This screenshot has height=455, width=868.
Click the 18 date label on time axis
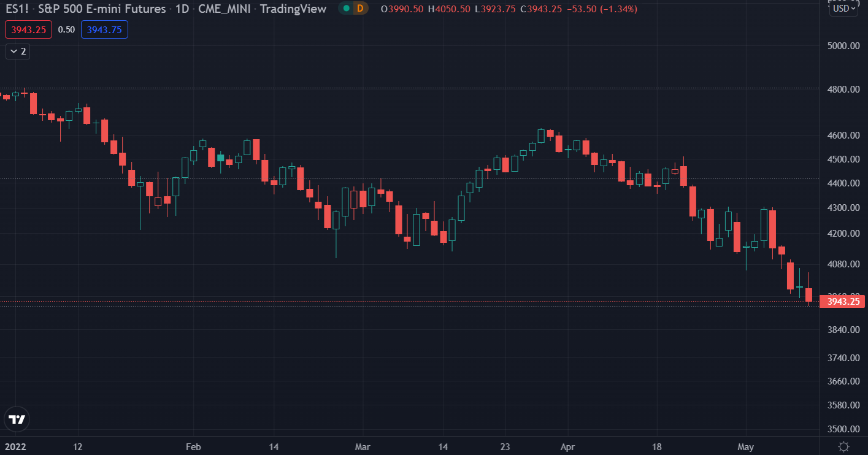pyautogui.click(x=657, y=446)
